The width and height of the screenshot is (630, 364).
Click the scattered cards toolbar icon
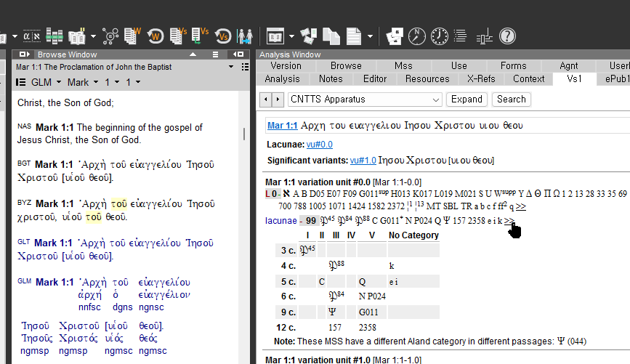[309, 36]
